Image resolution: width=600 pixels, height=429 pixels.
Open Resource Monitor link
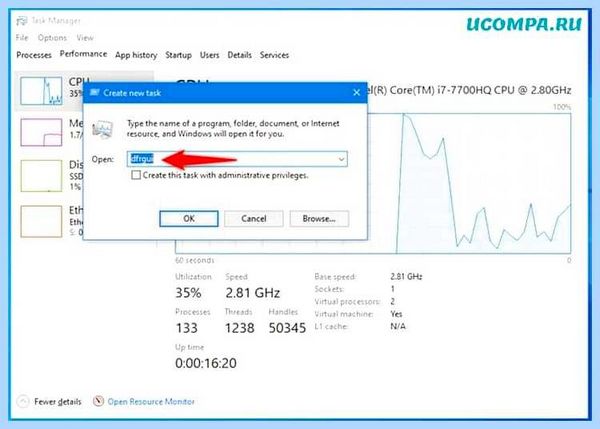coord(151,401)
